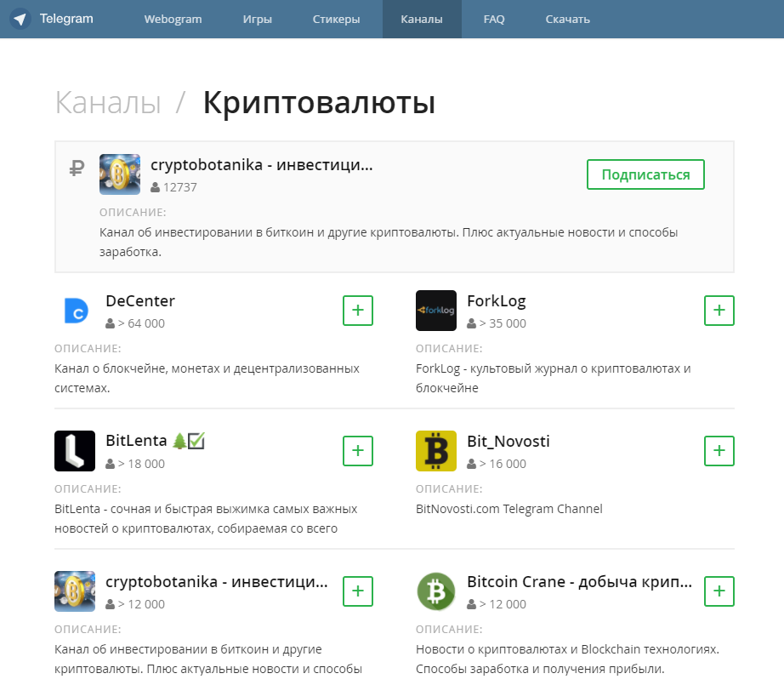Click the BitLenta black letter avatar
The image size is (784, 685).
click(x=75, y=450)
